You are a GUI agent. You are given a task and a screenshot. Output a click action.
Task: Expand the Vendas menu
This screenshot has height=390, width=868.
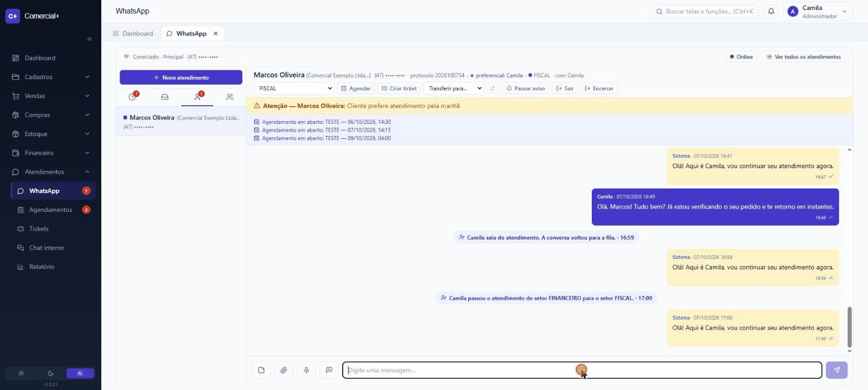(x=53, y=96)
